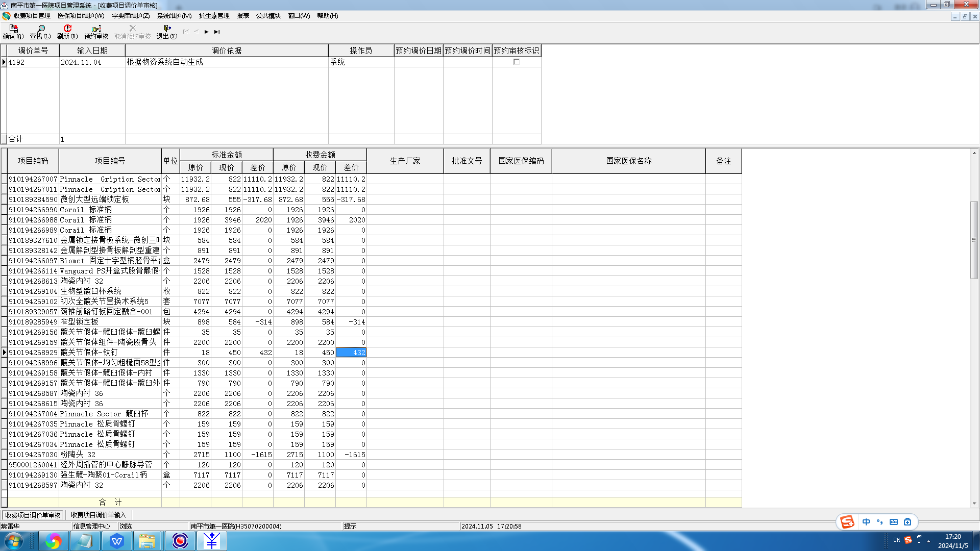The width and height of the screenshot is (980, 551).
Task: Open Sogou soft keyboard icon
Action: 894,522
